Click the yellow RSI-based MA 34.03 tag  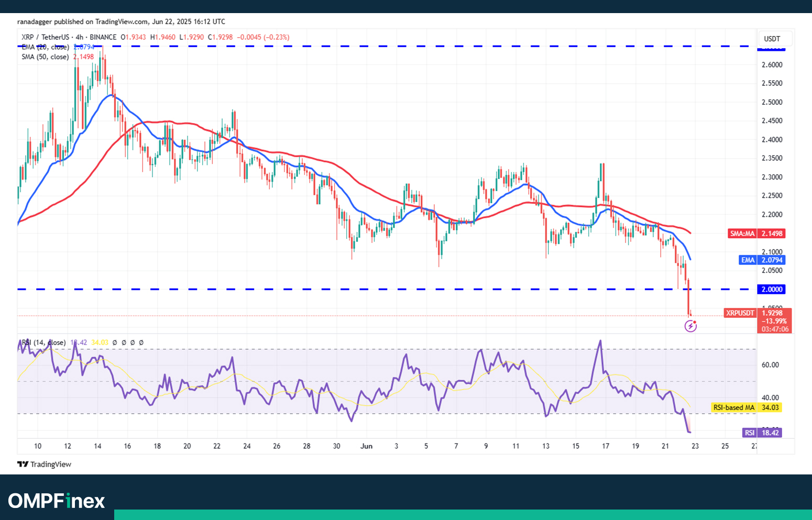tap(746, 407)
